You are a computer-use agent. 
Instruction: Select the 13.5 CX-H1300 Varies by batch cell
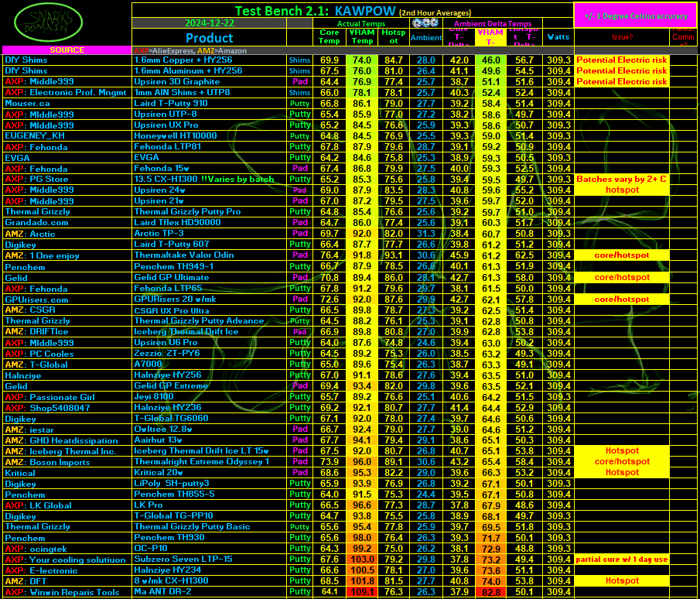[210, 179]
